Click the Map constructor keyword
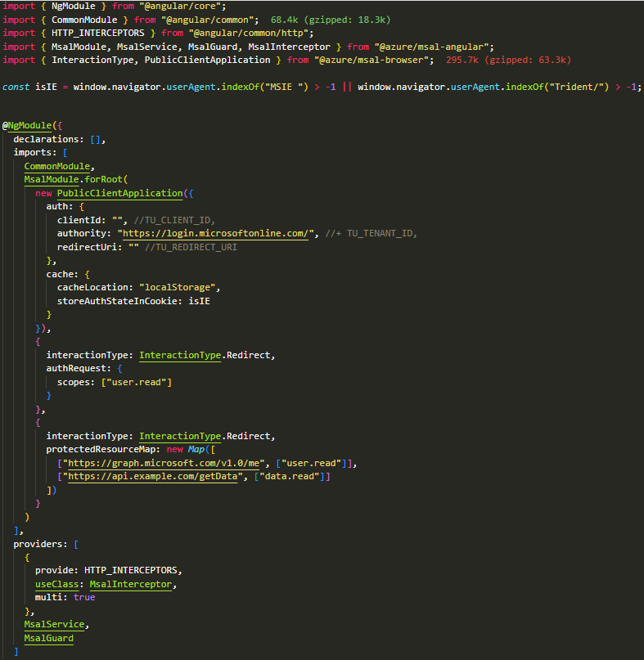644x660 pixels. click(x=196, y=449)
